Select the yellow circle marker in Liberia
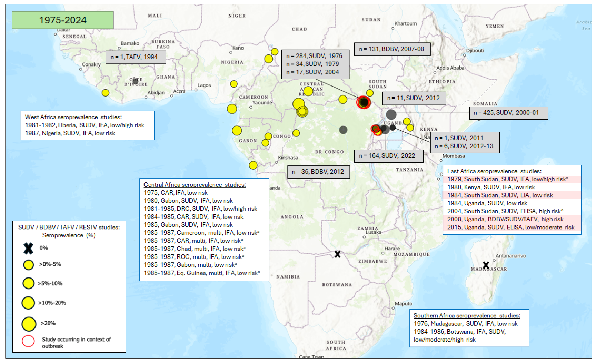Screen dimensions: 596x364 106,93
